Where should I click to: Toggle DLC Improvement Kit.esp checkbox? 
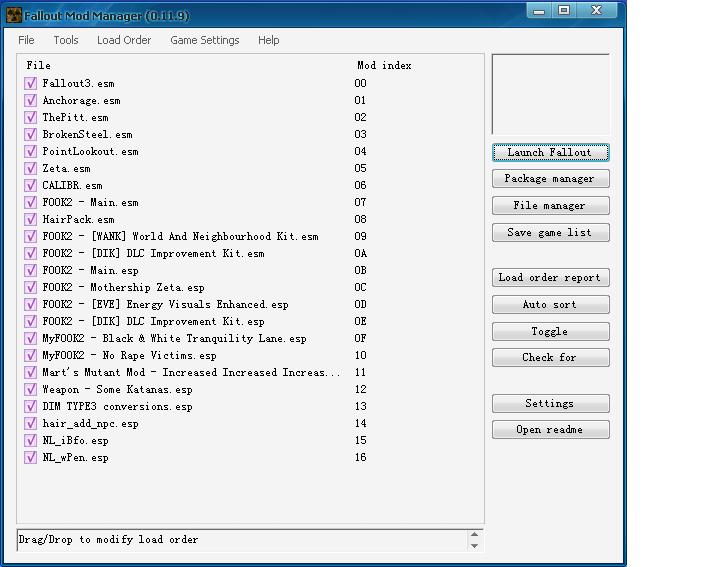point(30,321)
